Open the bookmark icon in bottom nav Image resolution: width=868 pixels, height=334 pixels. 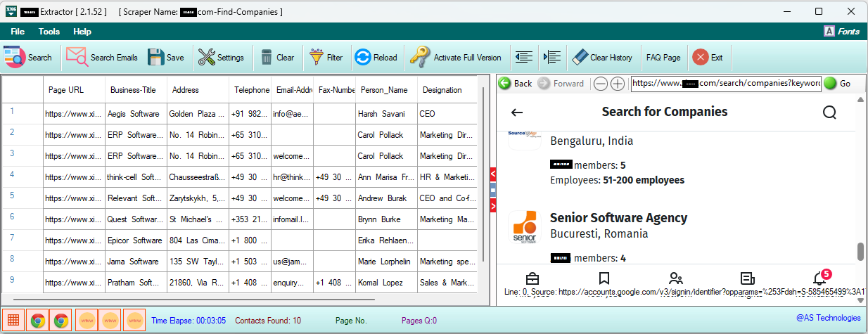coord(604,278)
